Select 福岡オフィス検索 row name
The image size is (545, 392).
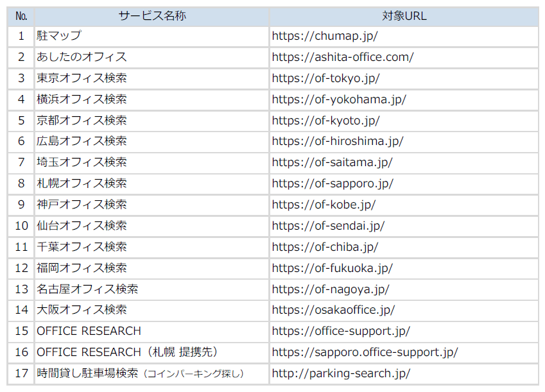82,268
